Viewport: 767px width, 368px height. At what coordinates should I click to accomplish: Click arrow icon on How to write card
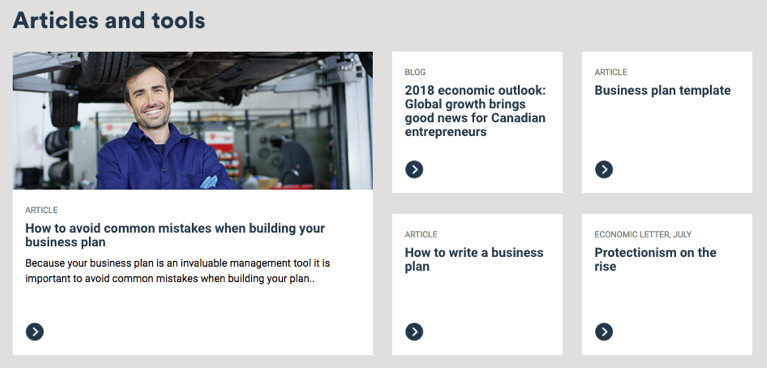point(414,332)
